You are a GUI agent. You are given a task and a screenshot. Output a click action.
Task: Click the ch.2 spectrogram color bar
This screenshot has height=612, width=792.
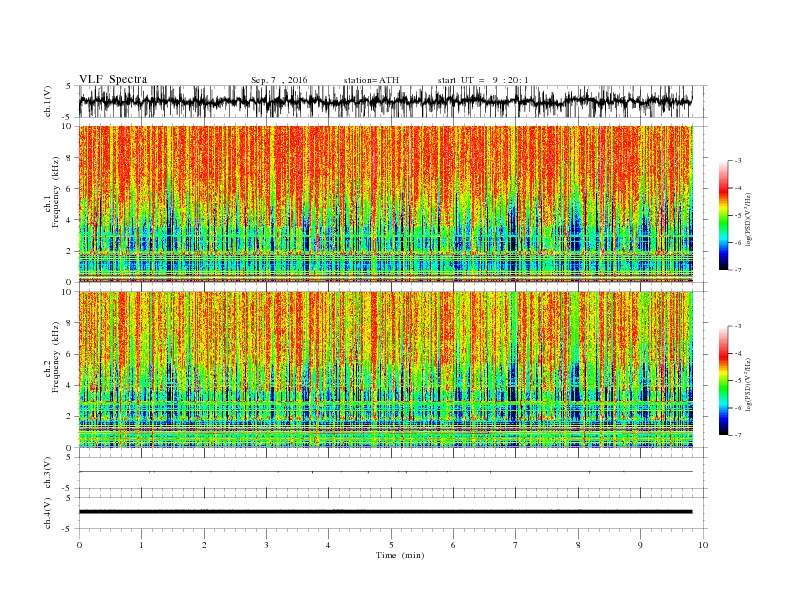pyautogui.click(x=723, y=381)
